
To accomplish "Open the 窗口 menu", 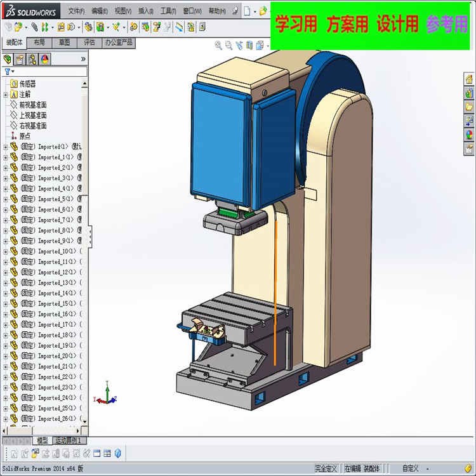I will [x=192, y=11].
